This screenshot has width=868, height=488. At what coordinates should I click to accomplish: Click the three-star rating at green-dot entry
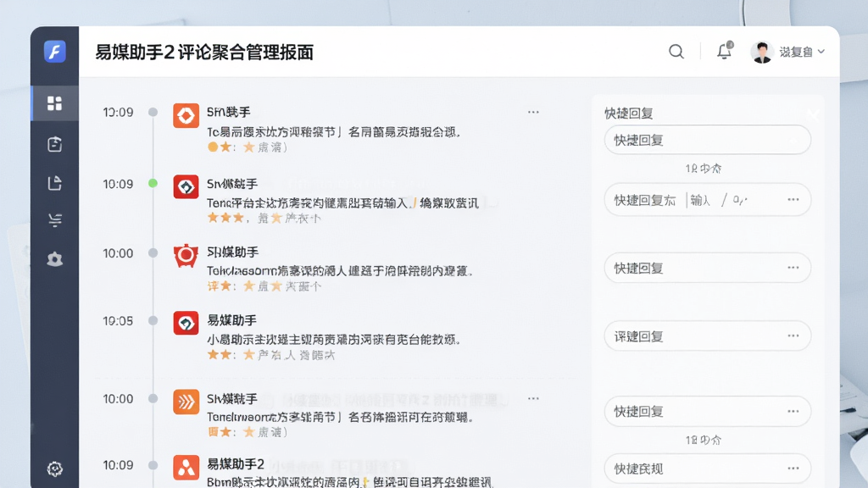tap(225, 218)
